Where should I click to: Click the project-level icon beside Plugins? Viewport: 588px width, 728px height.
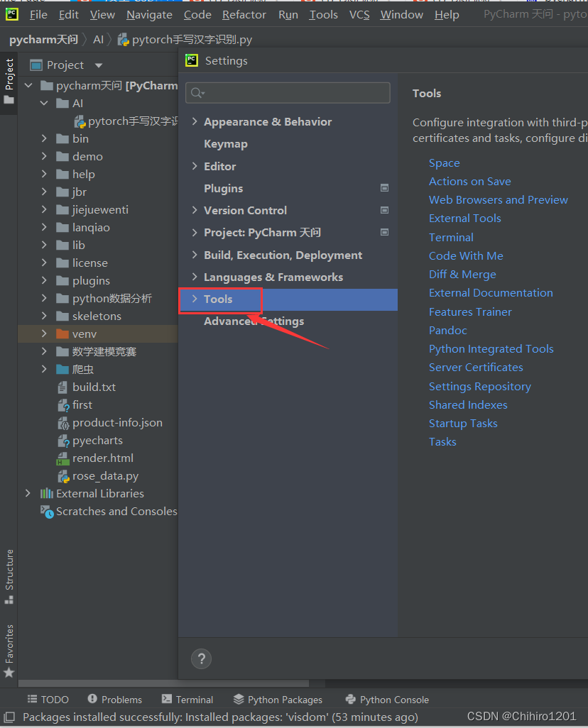tap(384, 188)
